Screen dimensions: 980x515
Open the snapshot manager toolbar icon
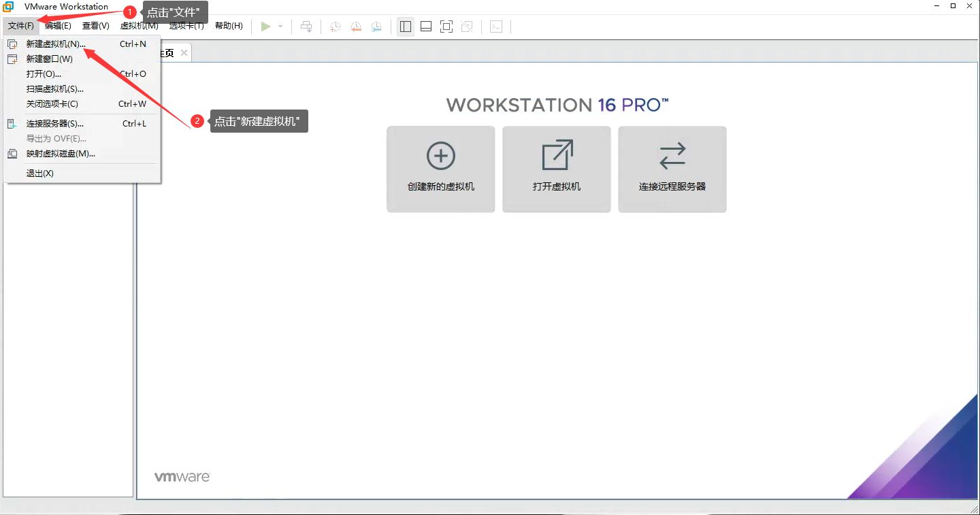(x=376, y=27)
